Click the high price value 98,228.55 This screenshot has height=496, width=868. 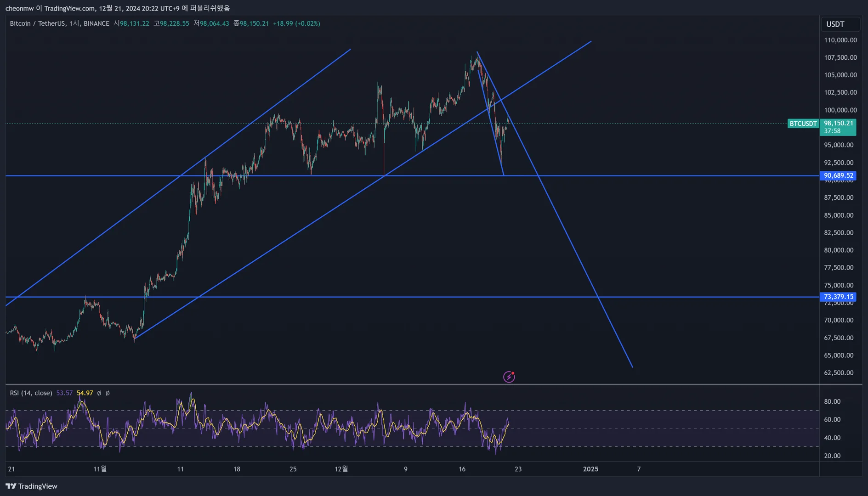pos(174,23)
